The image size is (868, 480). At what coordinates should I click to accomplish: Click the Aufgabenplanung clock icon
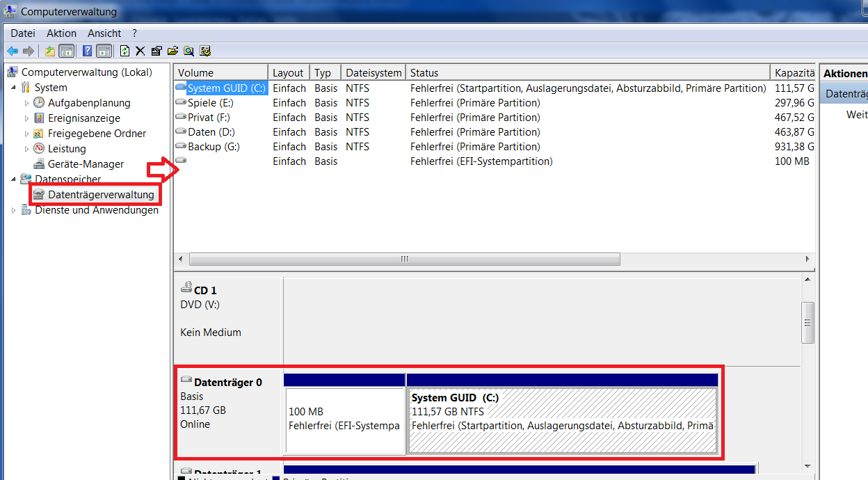pos(39,103)
